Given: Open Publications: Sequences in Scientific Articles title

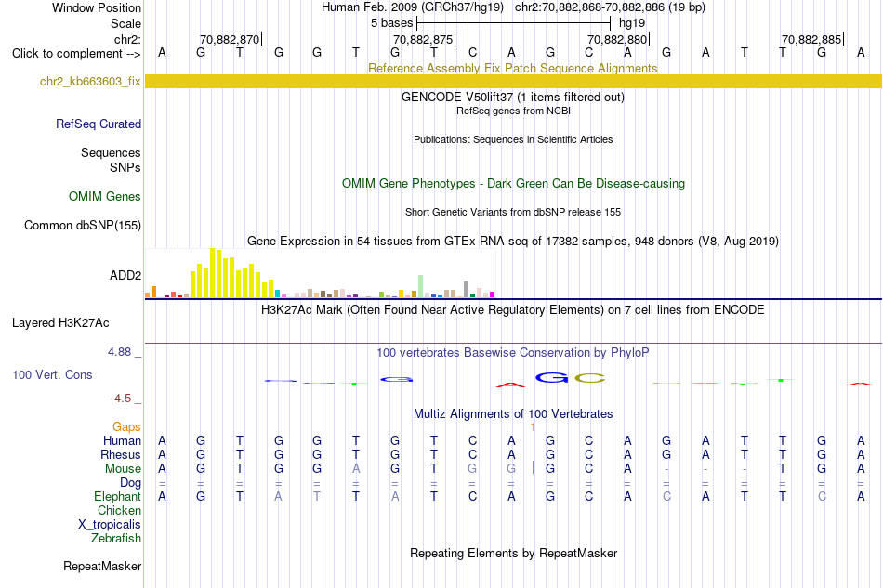Looking at the screenshot, I should click(x=513, y=139).
